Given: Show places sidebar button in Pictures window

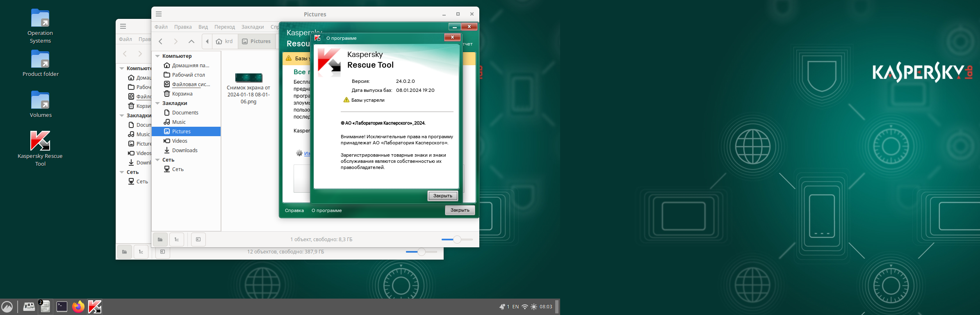Looking at the screenshot, I should [160, 240].
